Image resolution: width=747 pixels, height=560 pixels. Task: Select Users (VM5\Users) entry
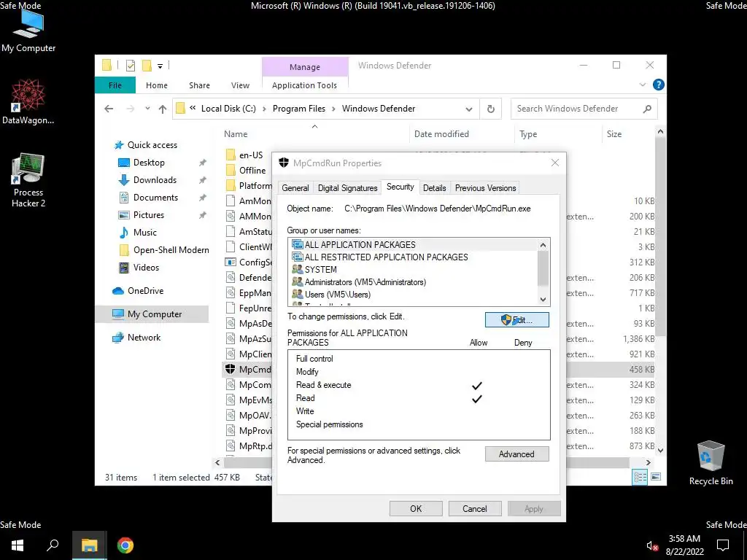(413, 295)
